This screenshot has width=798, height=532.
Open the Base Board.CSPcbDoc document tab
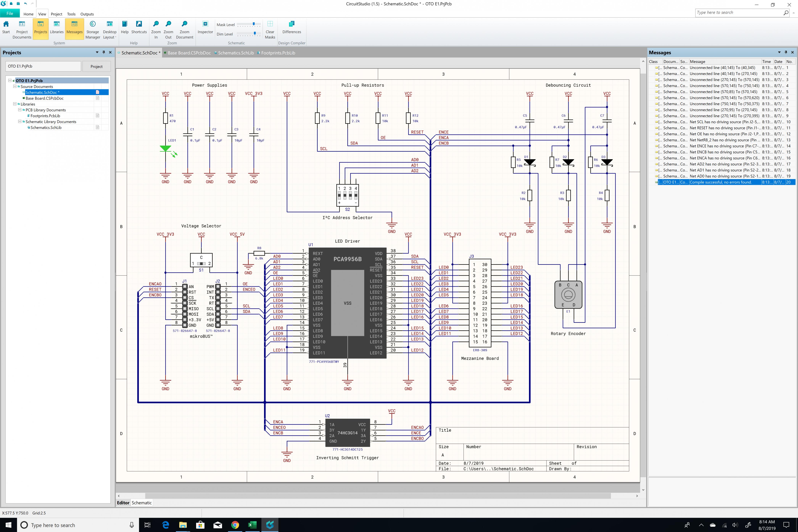click(x=187, y=53)
